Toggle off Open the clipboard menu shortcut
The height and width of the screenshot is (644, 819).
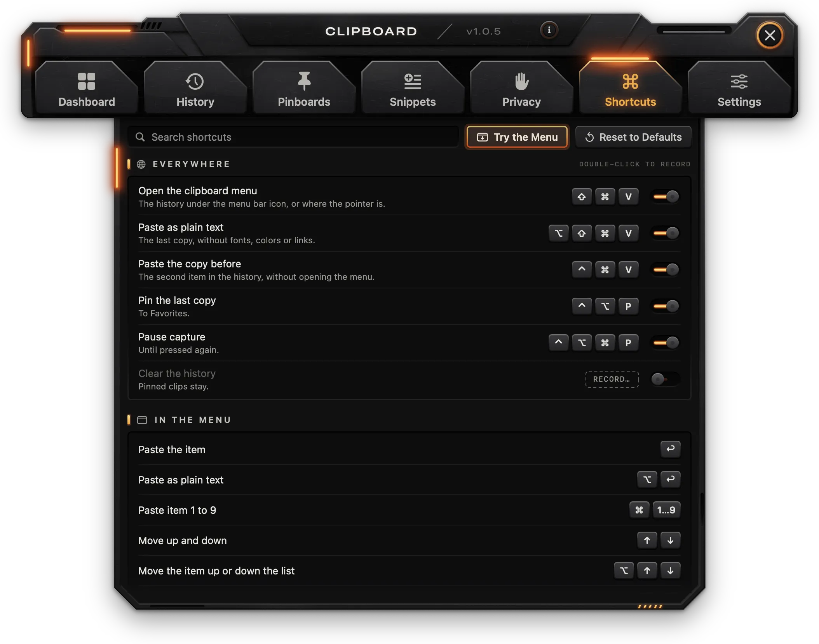click(x=666, y=197)
